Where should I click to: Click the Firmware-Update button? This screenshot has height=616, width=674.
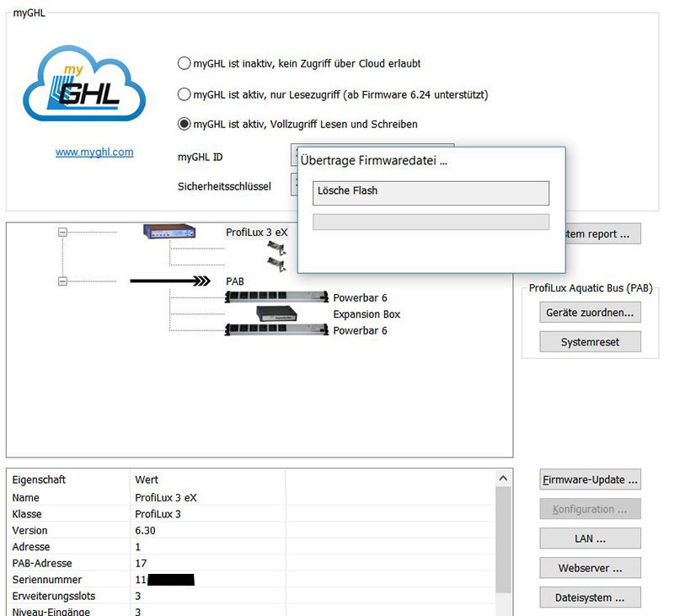coord(590,479)
